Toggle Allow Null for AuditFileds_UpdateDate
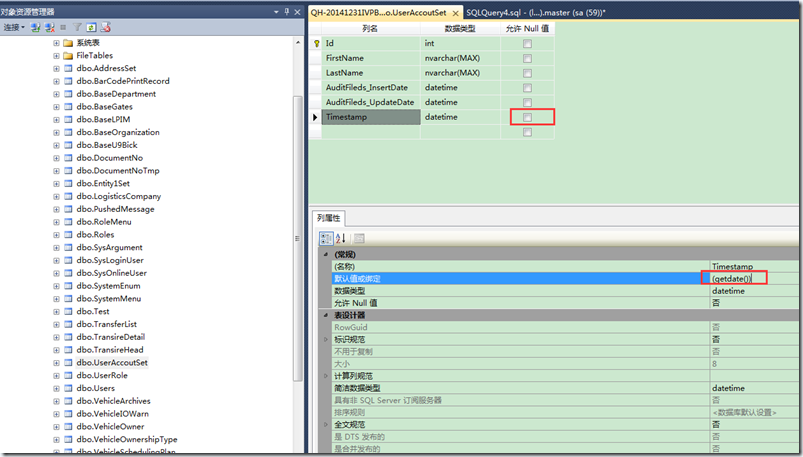This screenshot has width=803, height=457. [x=527, y=102]
